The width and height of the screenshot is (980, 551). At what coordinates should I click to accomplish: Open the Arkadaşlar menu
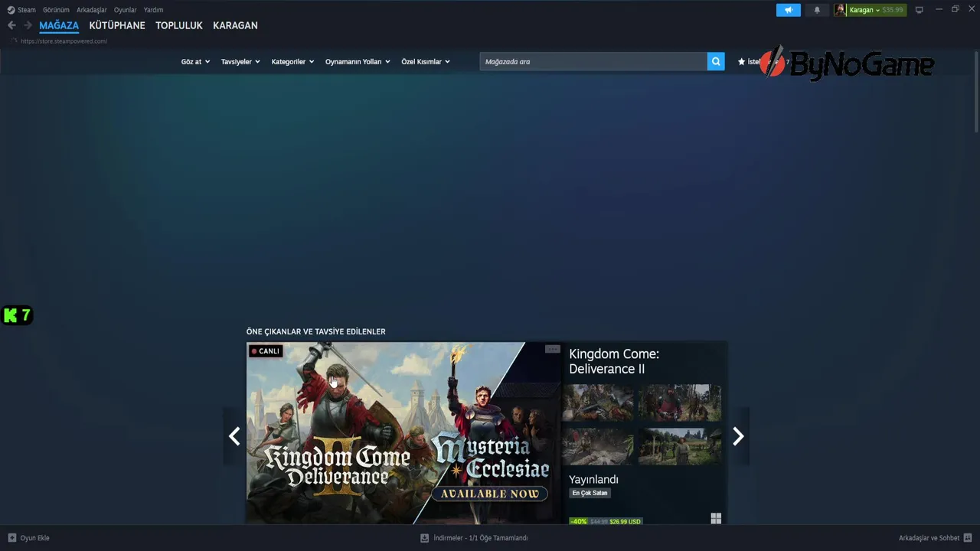click(92, 10)
